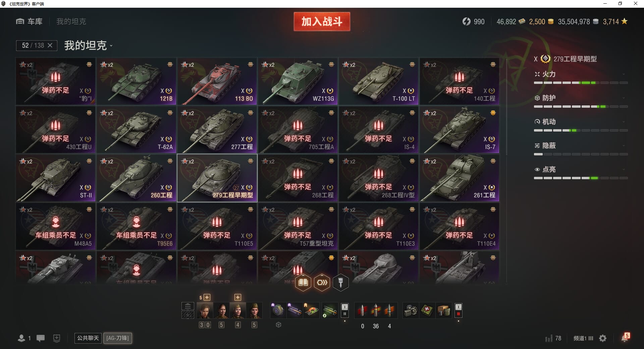
Task: Expand the 火力 firepower stats section
Action: (x=581, y=74)
